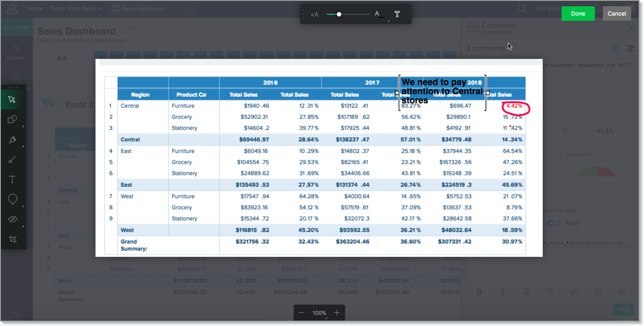Cancel the annotation editing
Image resolution: width=644 pixels, height=326 pixels.
(x=616, y=13)
